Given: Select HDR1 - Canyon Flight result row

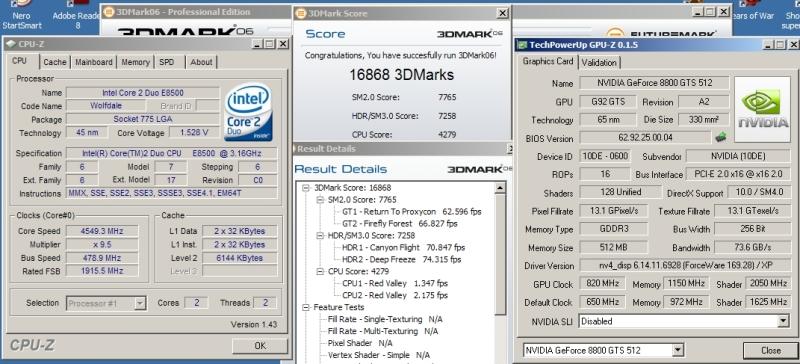Looking at the screenshot, I should coord(404,248).
